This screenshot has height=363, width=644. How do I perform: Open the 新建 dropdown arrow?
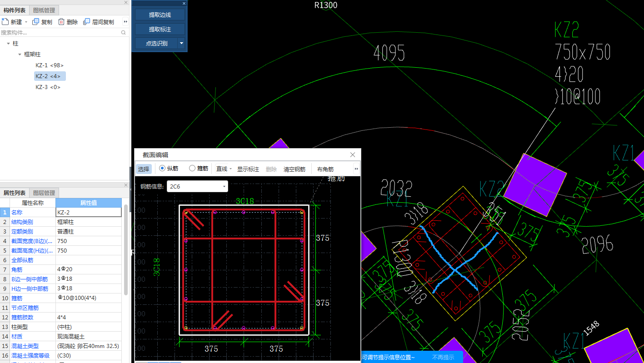click(x=26, y=22)
